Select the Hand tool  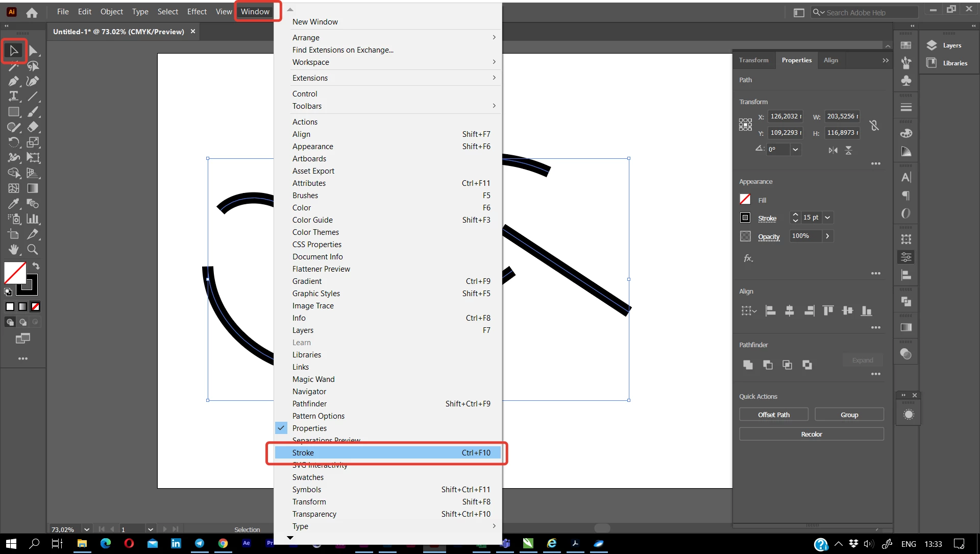tap(13, 250)
